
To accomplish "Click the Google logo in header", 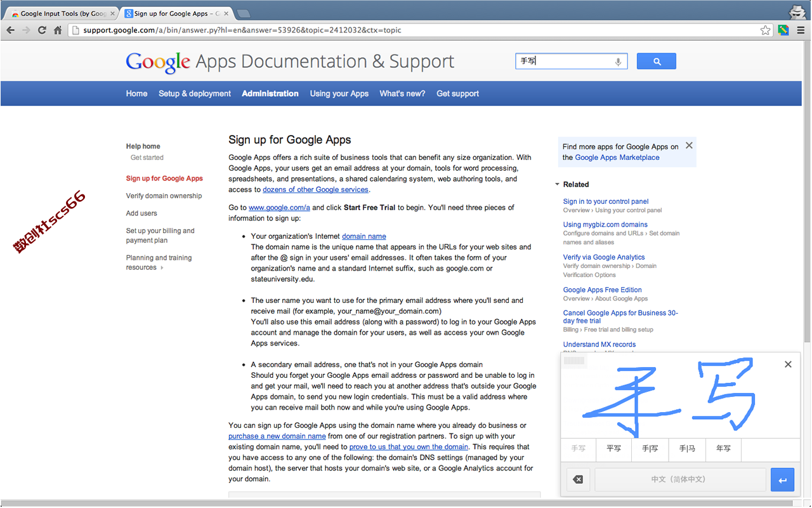I will 158,62.
